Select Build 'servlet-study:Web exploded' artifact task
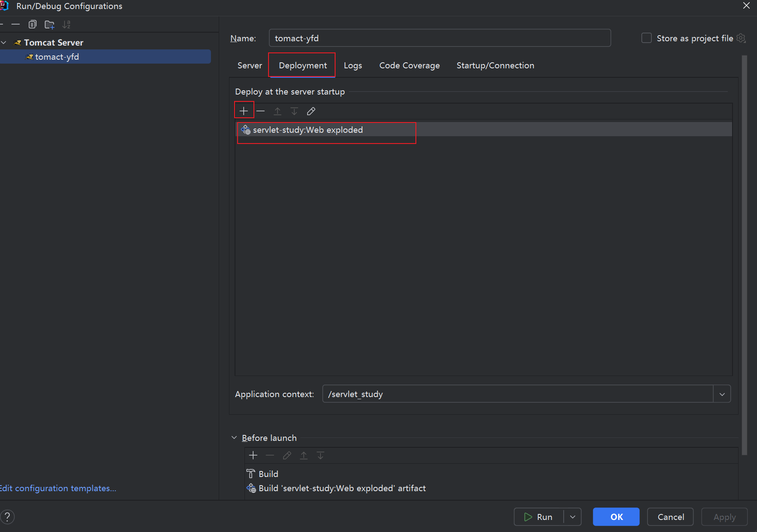757x532 pixels. click(342, 488)
